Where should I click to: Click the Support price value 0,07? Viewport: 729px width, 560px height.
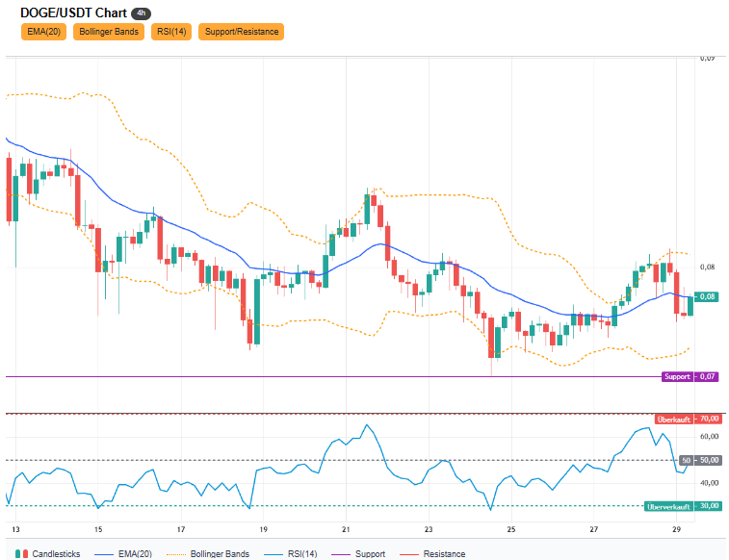707,376
